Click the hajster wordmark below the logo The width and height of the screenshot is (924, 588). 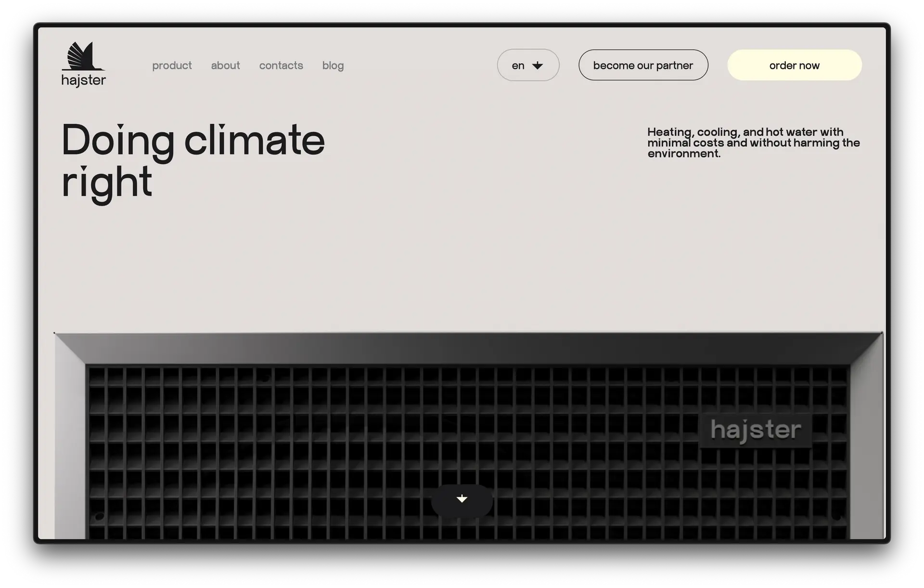(x=83, y=80)
